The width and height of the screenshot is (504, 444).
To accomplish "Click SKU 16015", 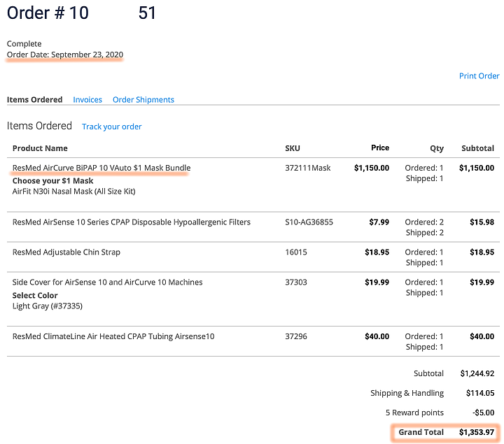I will click(x=296, y=252).
